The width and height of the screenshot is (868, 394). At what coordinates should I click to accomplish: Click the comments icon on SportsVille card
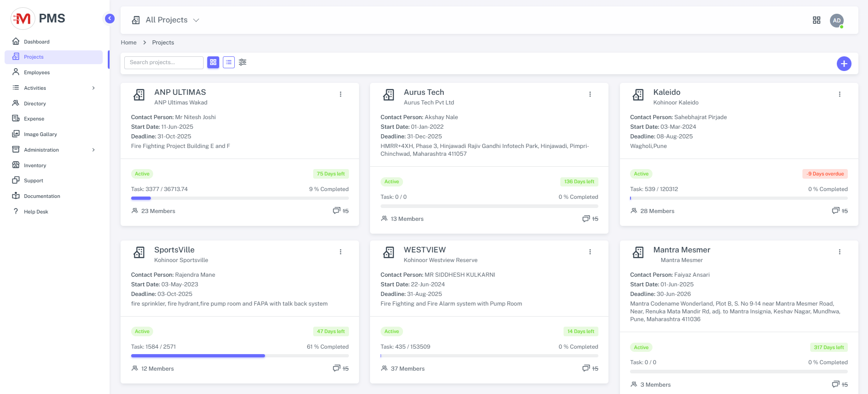click(337, 368)
